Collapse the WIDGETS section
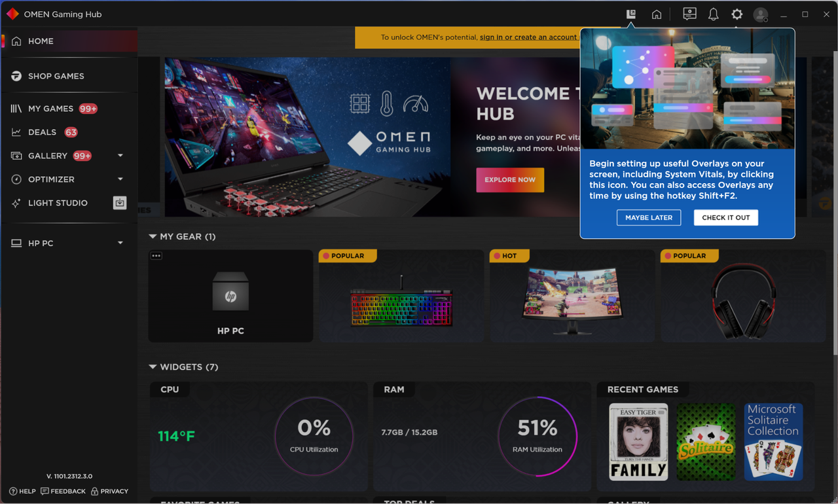 click(x=153, y=367)
